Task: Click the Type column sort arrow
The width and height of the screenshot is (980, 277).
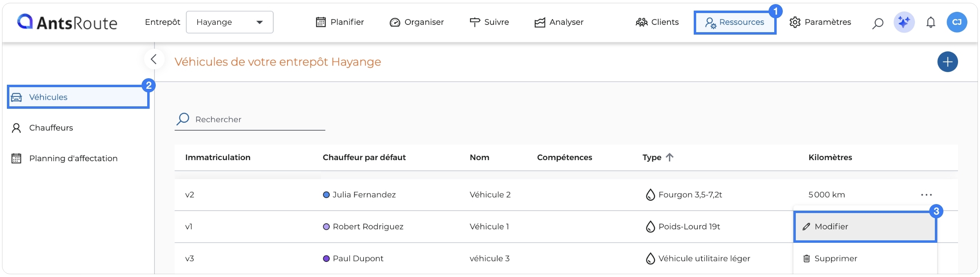Action: [x=670, y=157]
